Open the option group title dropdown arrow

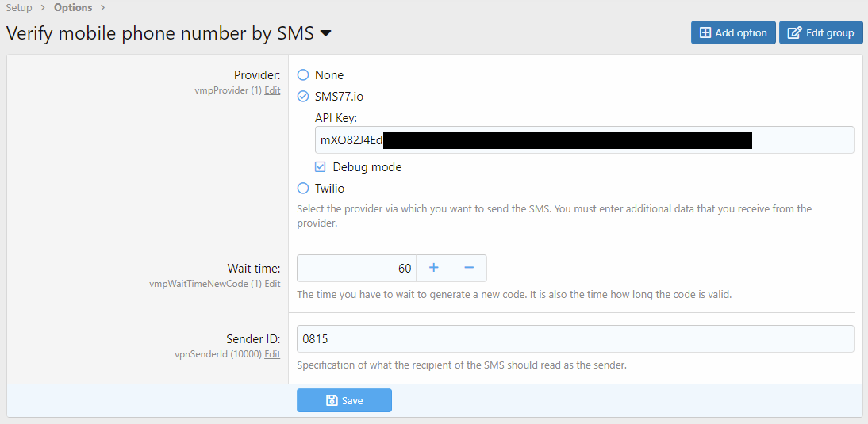tap(325, 33)
